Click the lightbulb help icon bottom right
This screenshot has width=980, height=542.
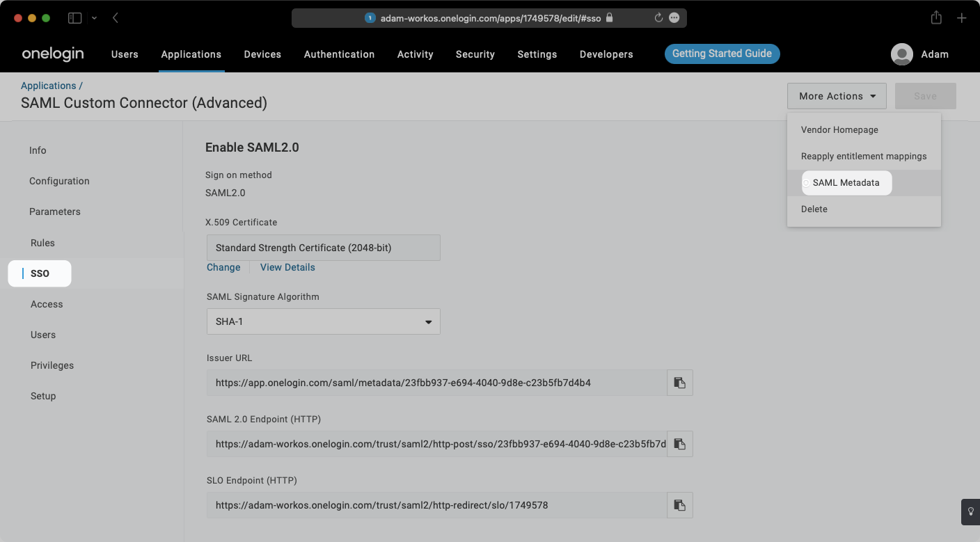[970, 511]
